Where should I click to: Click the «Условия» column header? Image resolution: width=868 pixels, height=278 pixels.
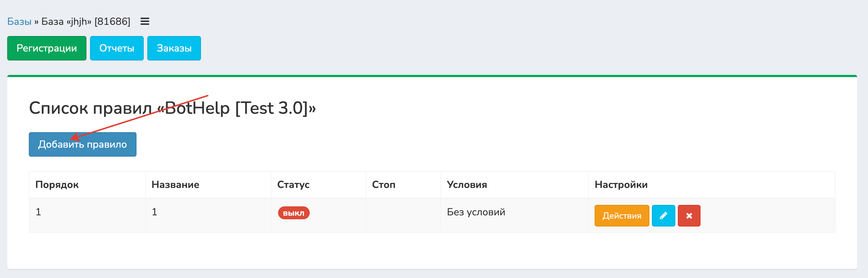467,185
